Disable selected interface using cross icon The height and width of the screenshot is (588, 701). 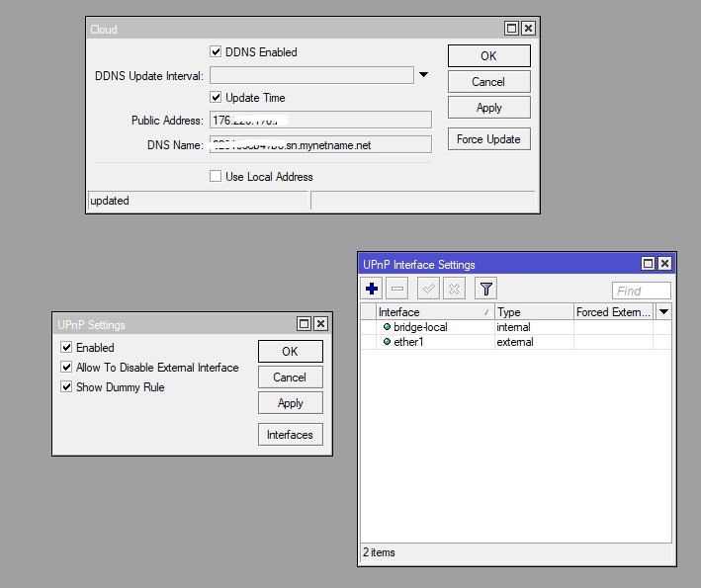[x=454, y=289]
